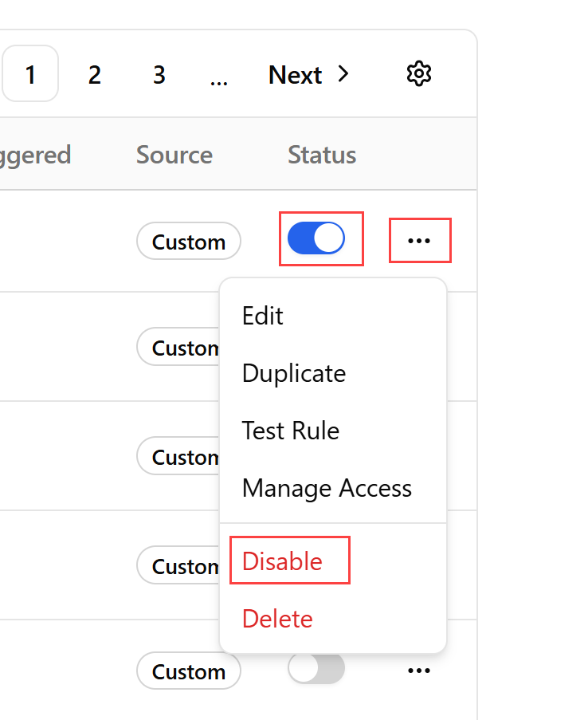Sort by the Status column header
This screenshot has width=588, height=720.
point(322,155)
